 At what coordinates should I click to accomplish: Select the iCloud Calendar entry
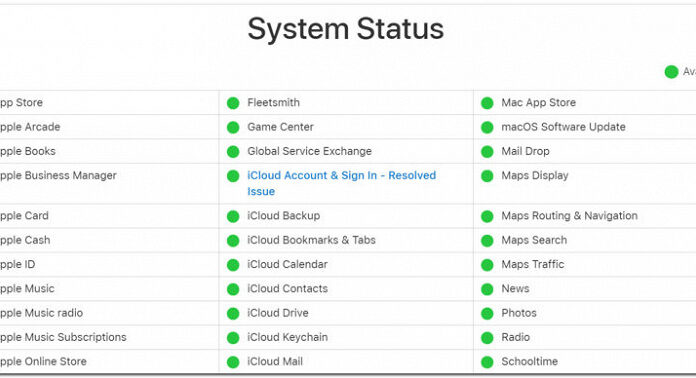(287, 264)
